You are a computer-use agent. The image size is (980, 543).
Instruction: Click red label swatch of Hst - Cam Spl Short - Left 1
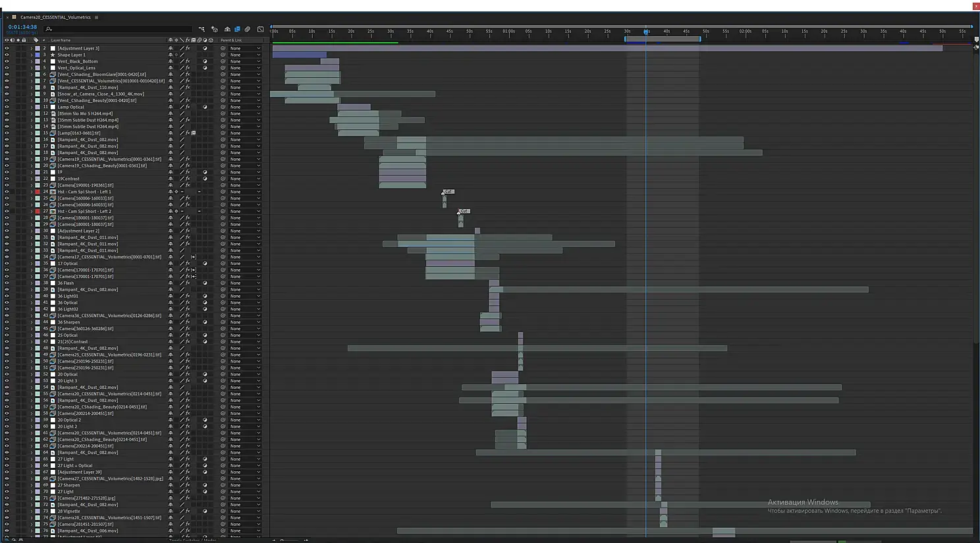pos(38,192)
